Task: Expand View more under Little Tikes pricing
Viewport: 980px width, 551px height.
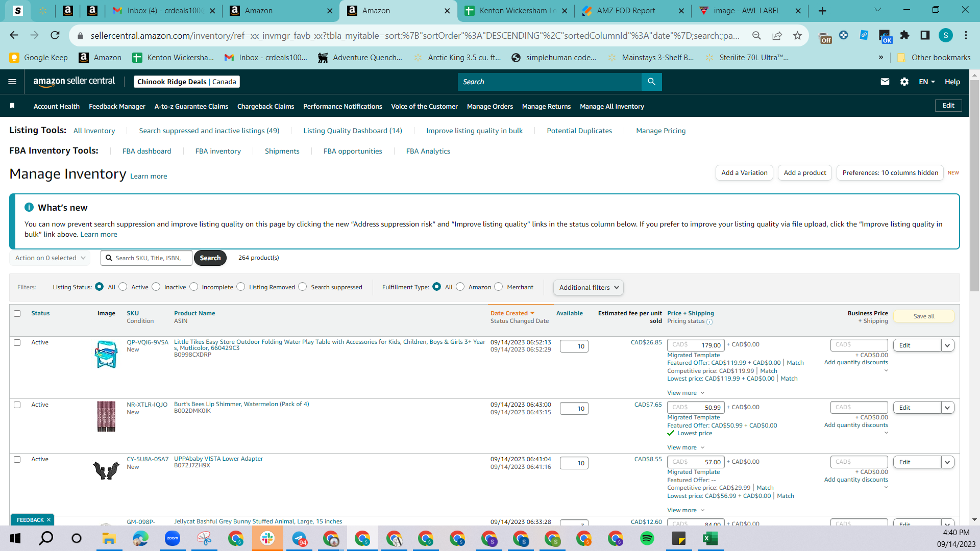Action: [686, 393]
